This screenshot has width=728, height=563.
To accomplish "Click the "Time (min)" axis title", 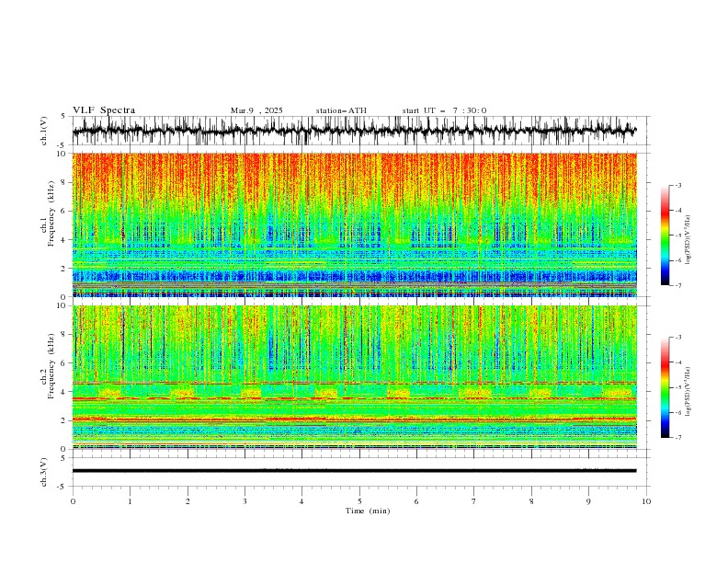I will tap(368, 511).
